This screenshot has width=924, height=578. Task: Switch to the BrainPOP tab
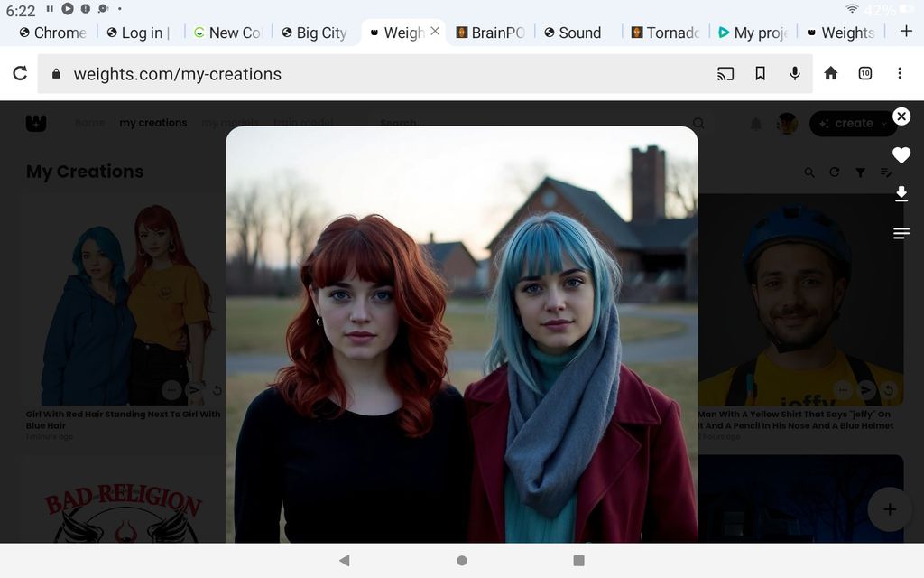(491, 33)
